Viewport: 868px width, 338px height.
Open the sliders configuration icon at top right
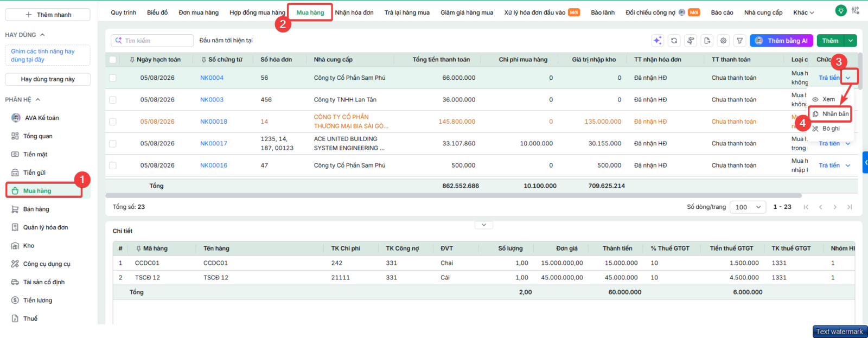[856, 10]
